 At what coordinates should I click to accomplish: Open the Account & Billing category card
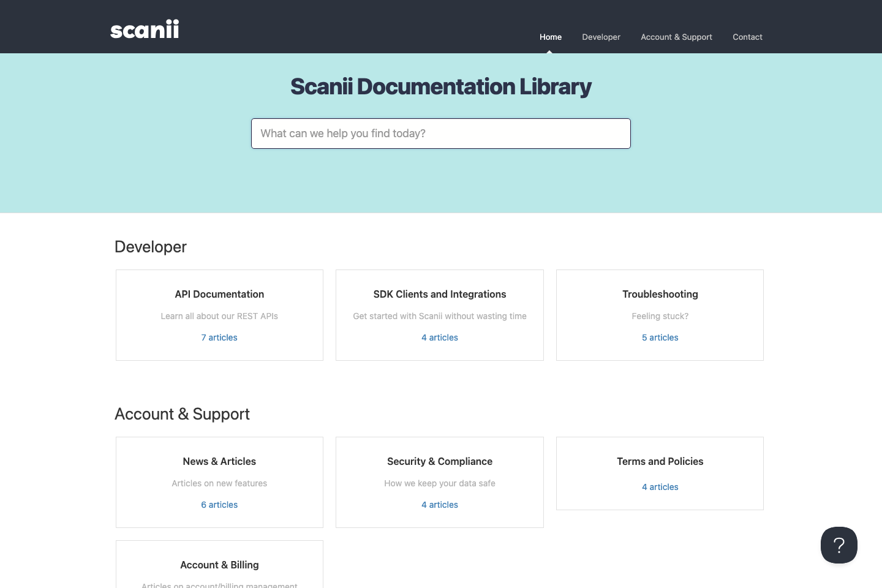(219, 565)
